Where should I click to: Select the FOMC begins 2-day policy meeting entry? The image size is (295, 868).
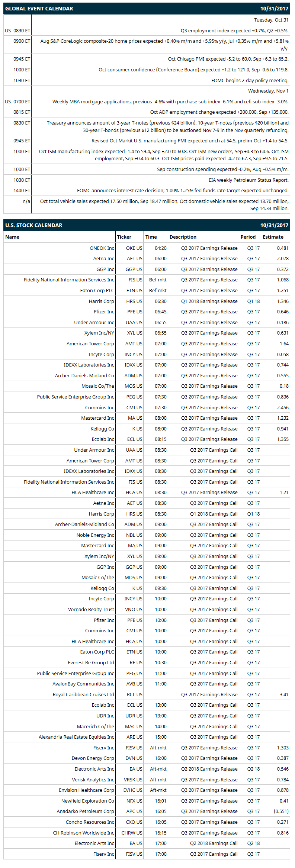click(250, 80)
